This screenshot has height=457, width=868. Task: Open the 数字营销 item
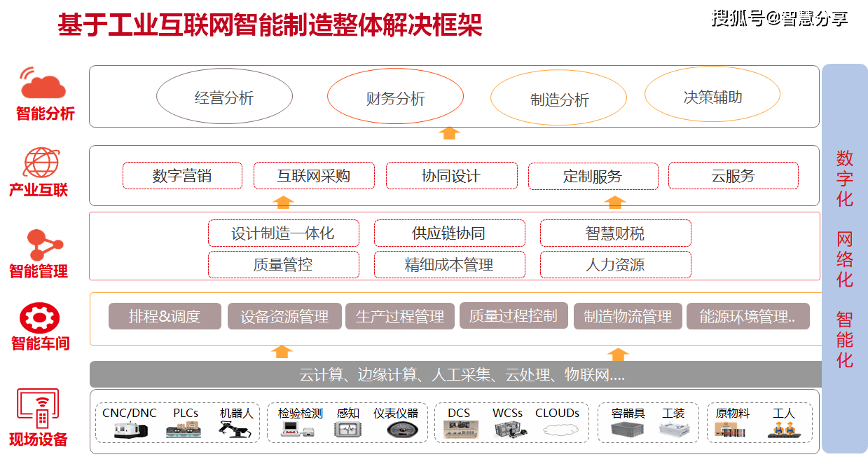(182, 176)
